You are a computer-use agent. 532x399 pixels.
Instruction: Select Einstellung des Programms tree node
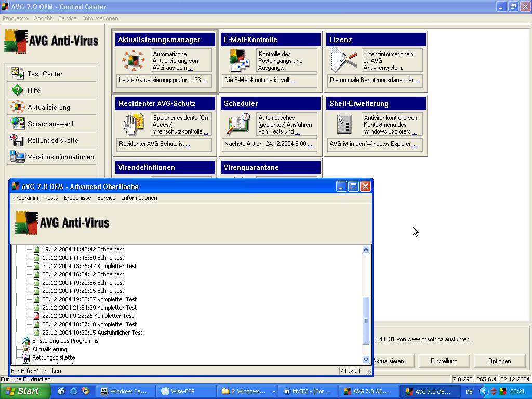point(65,341)
